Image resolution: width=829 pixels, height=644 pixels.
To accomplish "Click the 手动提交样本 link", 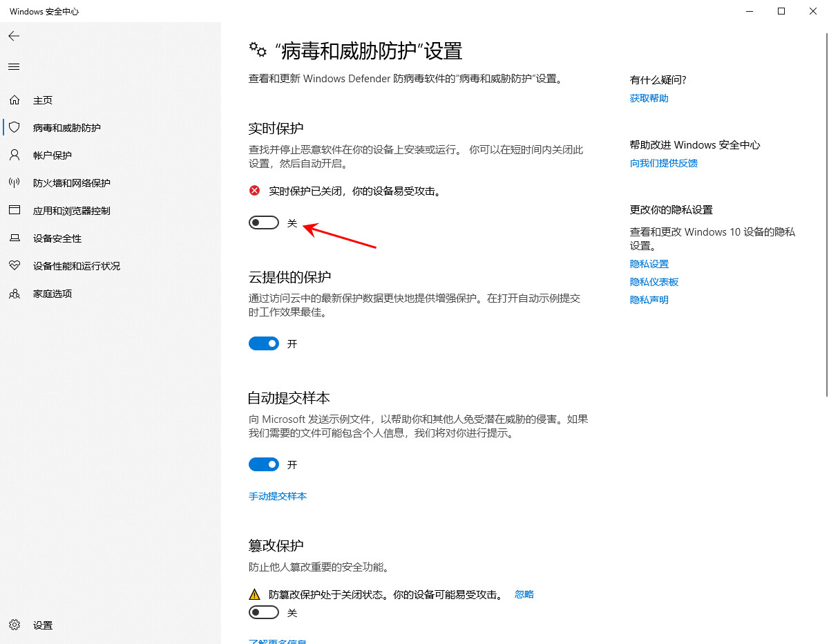I will (x=278, y=496).
